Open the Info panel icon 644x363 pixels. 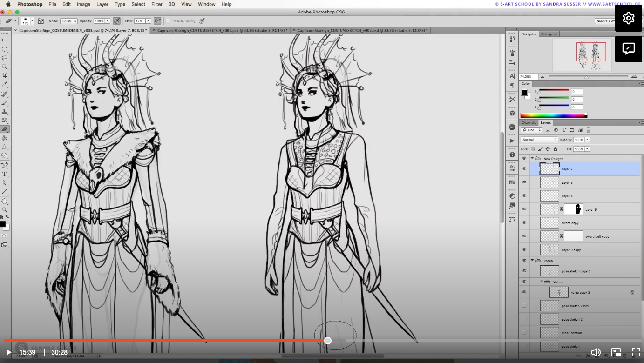tap(512, 155)
